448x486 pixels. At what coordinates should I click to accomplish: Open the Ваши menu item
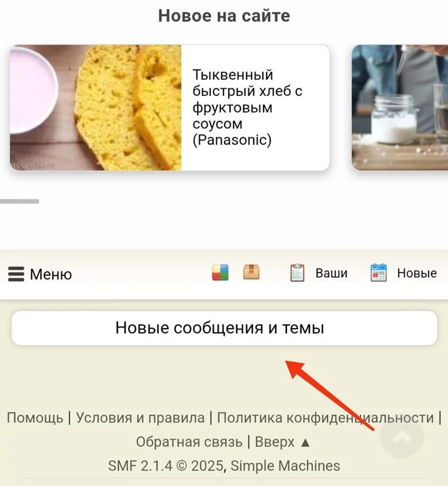click(x=331, y=273)
